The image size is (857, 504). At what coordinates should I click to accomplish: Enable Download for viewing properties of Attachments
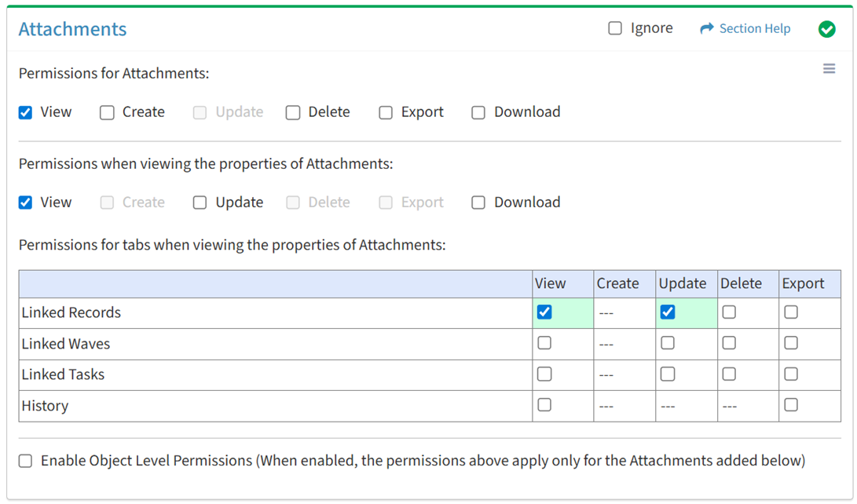click(x=478, y=203)
